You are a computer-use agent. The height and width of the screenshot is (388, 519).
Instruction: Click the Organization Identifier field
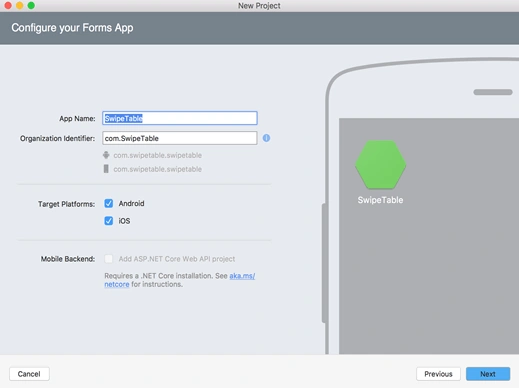[180, 138]
